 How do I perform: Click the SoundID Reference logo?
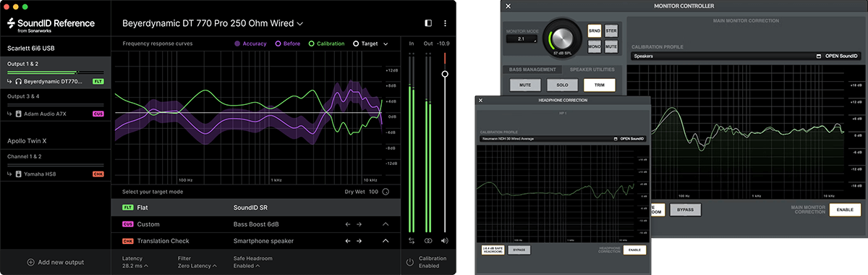pos(51,25)
